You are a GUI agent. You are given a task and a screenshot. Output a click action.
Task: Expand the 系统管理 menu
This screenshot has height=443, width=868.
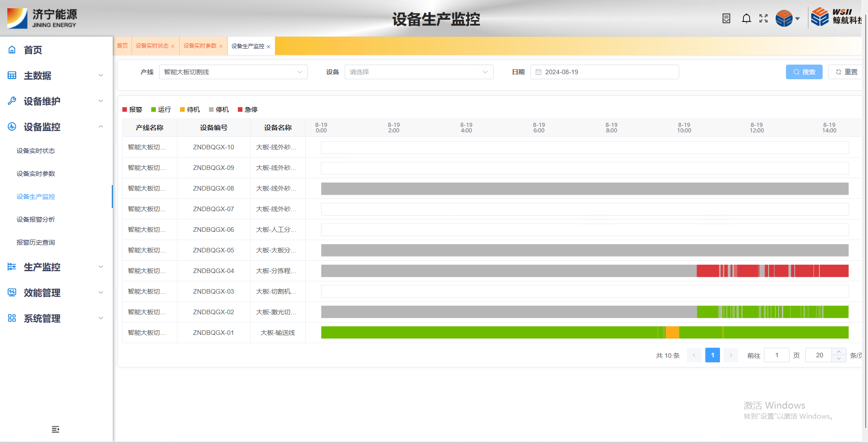pos(101,318)
